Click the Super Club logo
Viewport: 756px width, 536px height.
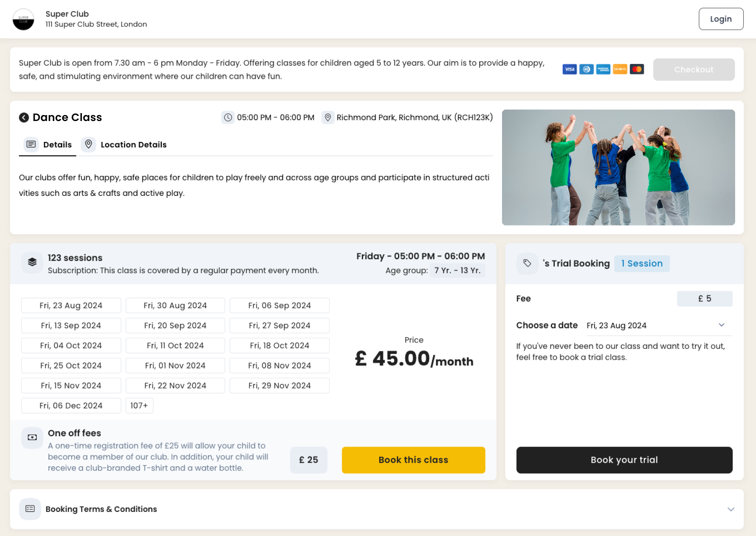[x=23, y=19]
